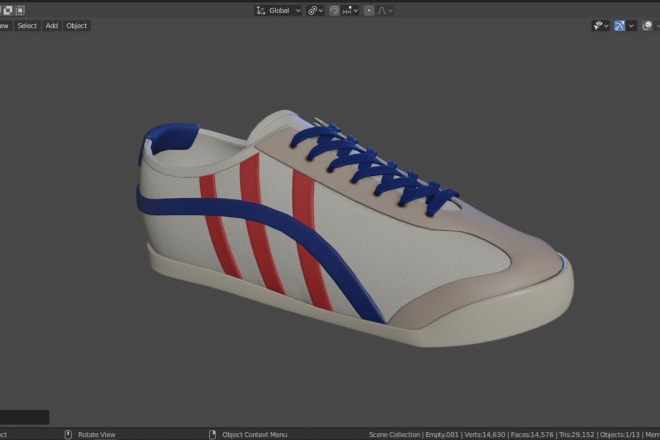This screenshot has width=660, height=440.
Task: Open the Global transform orientation dropdown
Action: point(278,11)
